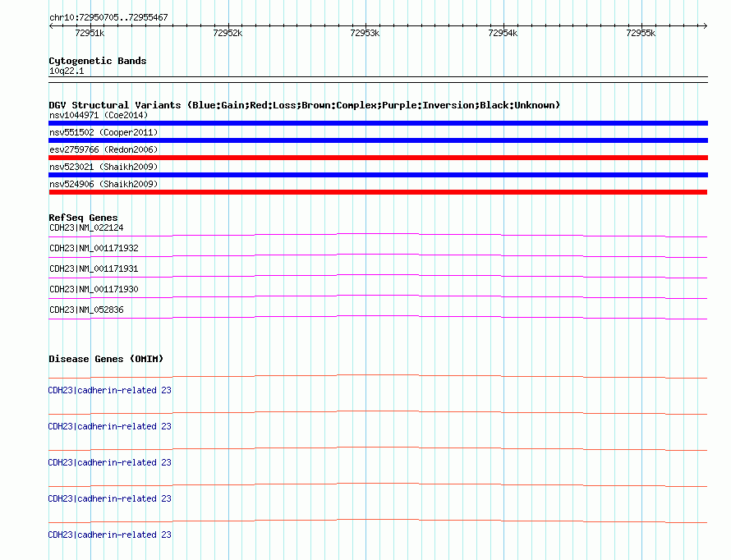Click the 72952k ruler tick label
Viewport: 731px width, 560px height.
click(228, 33)
